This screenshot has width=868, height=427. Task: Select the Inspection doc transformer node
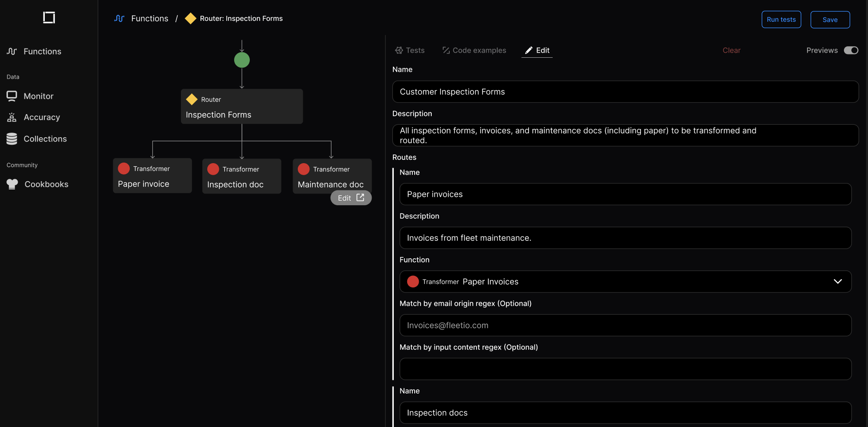click(241, 177)
